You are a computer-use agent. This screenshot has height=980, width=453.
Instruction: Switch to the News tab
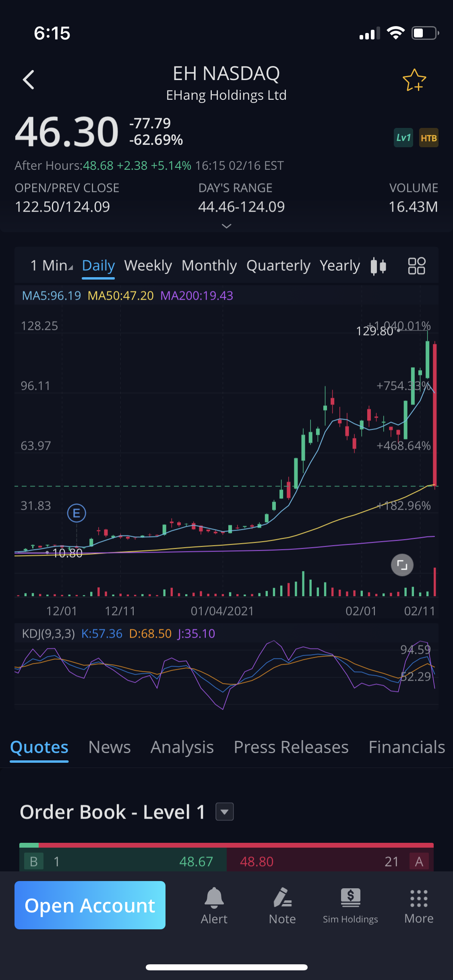coord(110,747)
